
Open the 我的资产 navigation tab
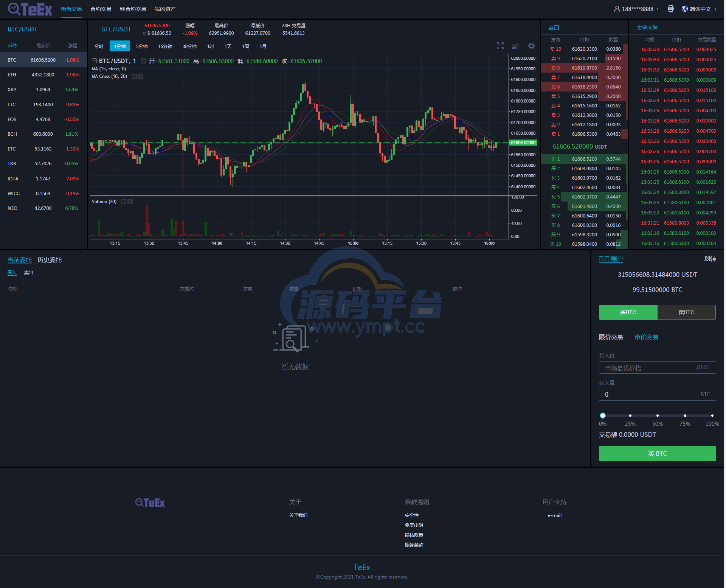click(x=165, y=9)
